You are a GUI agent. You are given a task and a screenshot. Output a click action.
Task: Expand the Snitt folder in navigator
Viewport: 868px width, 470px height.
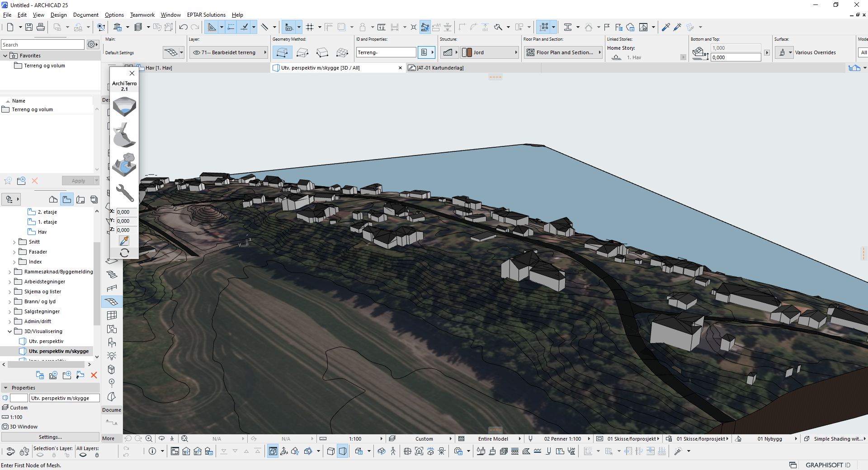point(14,242)
